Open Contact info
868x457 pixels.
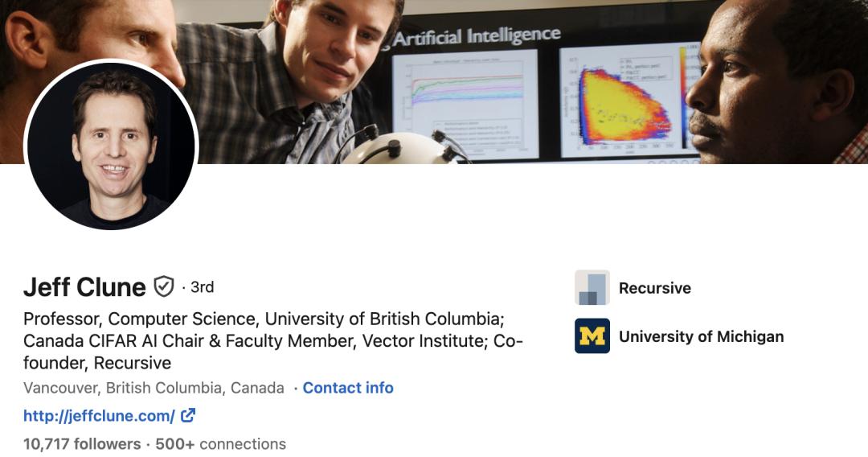pos(348,388)
